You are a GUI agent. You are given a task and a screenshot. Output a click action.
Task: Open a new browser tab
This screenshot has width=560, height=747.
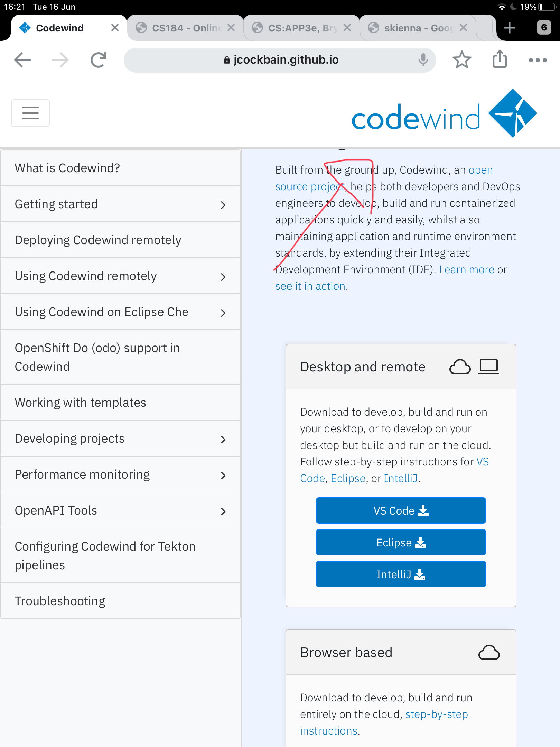pyautogui.click(x=510, y=28)
